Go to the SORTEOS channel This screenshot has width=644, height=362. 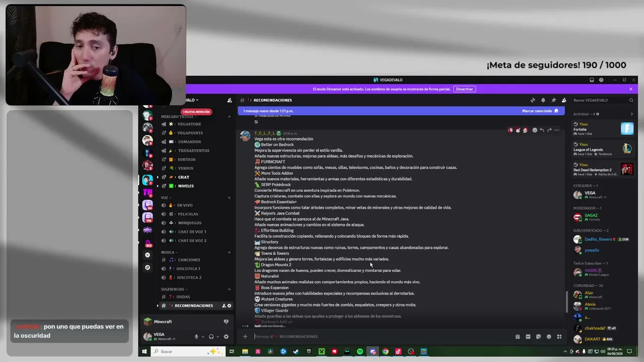coord(195,159)
